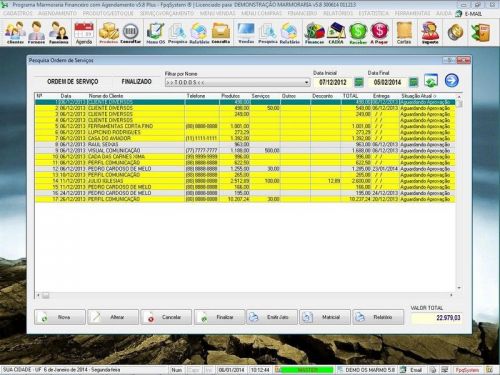The height and width of the screenshot is (375, 500).
Task: Click the Consulta folder icon
Action: click(x=221, y=32)
